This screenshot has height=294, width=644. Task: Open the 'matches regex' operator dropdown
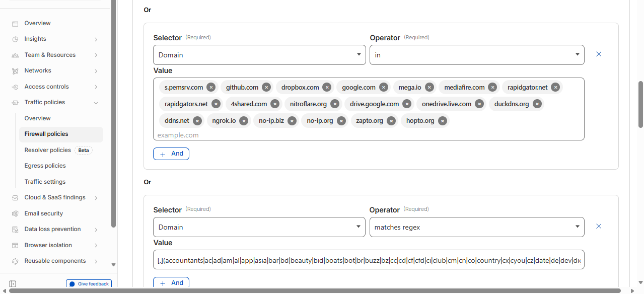tap(476, 227)
